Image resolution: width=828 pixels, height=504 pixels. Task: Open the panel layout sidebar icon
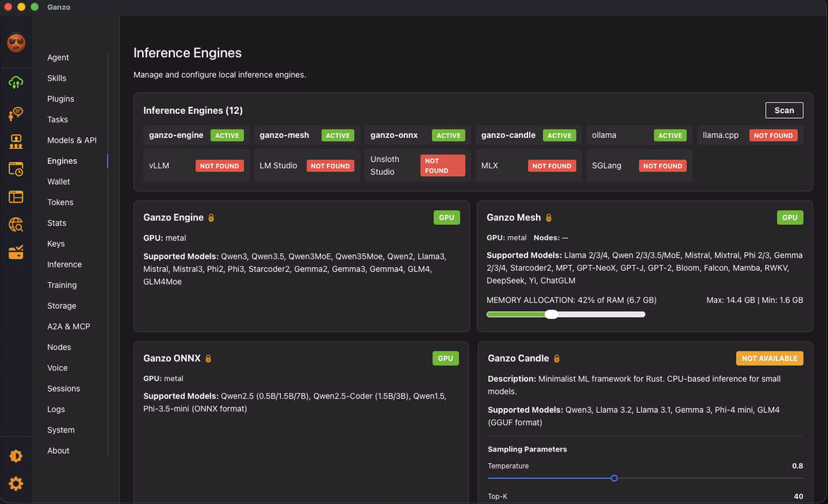point(16,197)
